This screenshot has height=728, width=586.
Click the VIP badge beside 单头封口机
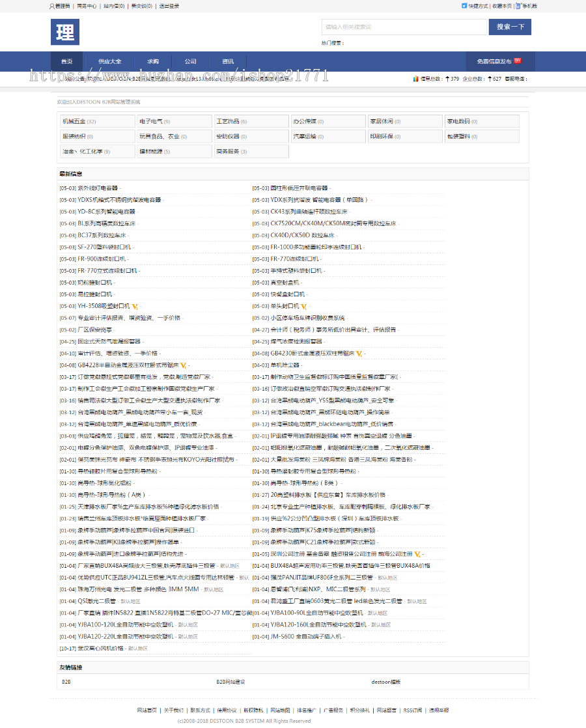pyautogui.click(x=303, y=307)
